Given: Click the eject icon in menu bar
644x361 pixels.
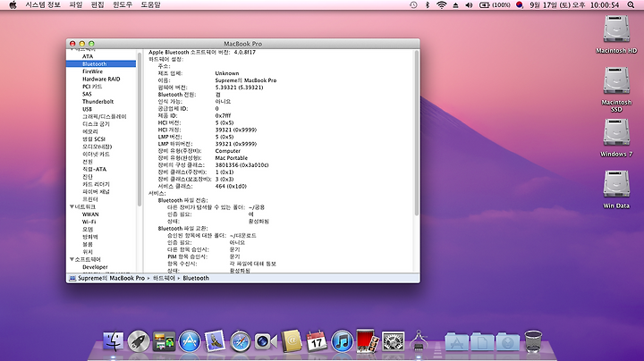Looking at the screenshot, I should click(455, 5).
